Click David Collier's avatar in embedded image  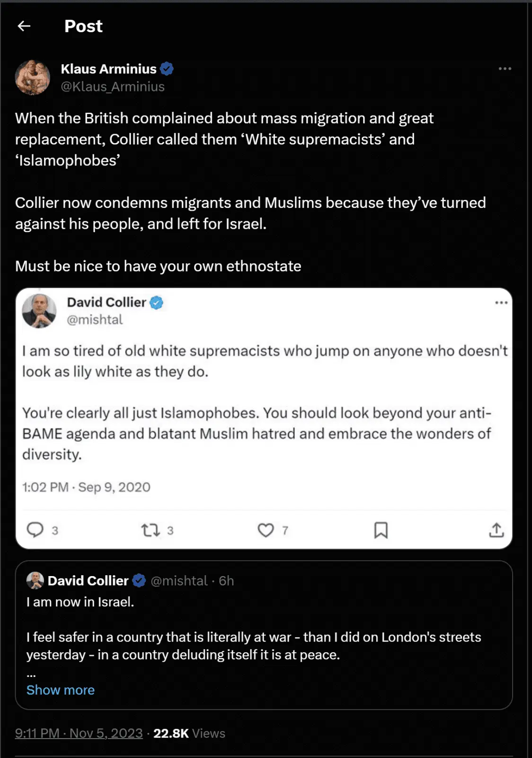[39, 311]
